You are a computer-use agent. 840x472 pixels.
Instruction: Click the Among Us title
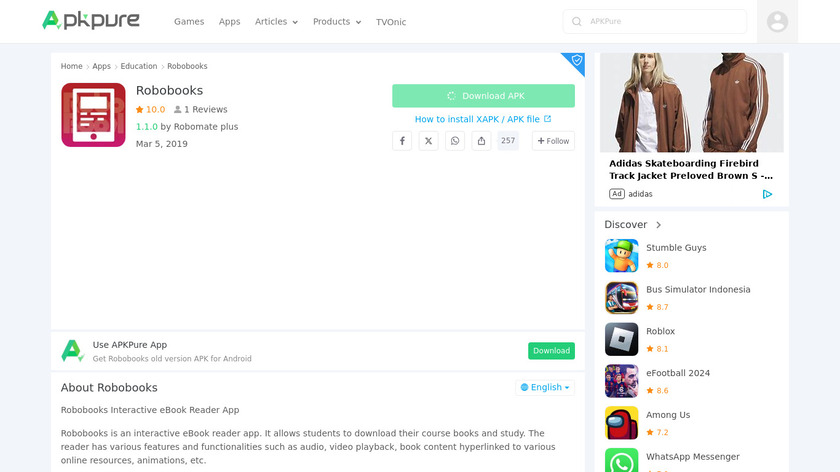(668, 415)
